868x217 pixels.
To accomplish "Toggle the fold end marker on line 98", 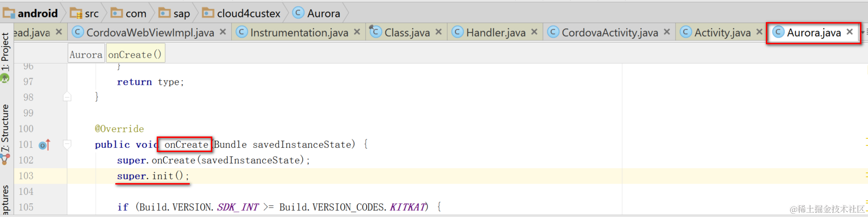I will [x=67, y=97].
